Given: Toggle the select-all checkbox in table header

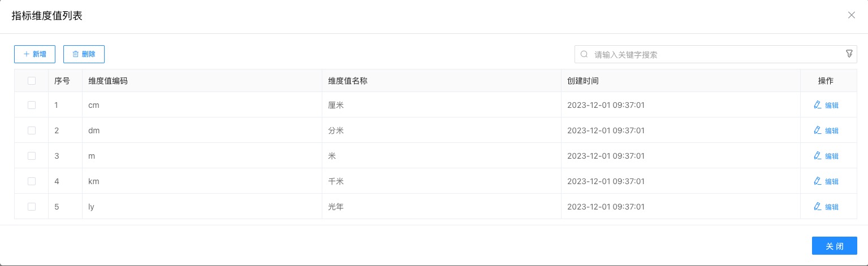Looking at the screenshot, I should (x=32, y=81).
